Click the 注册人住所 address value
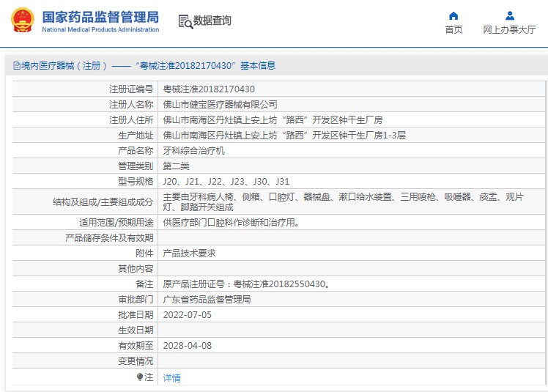The image size is (548, 392). click(273, 120)
